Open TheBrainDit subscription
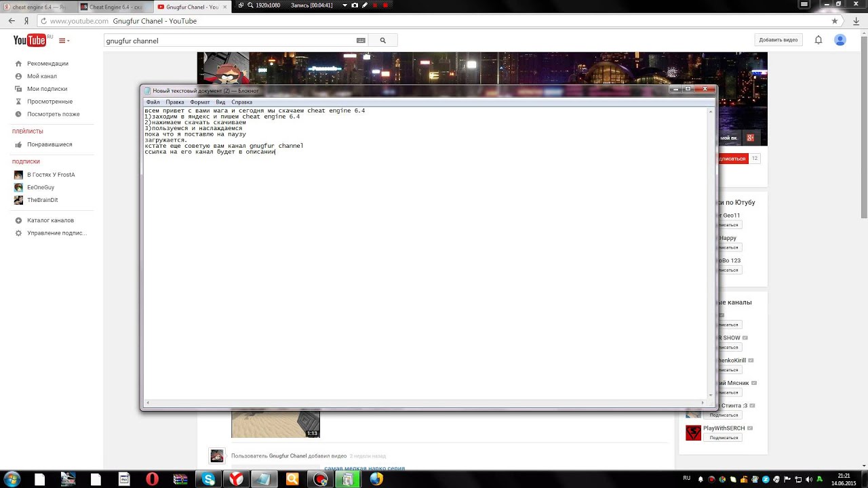868x488 pixels. (43, 200)
